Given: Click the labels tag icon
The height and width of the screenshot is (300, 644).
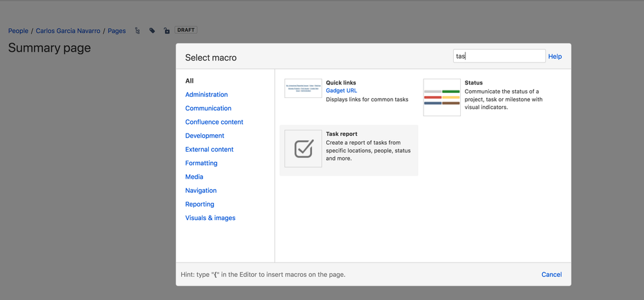Looking at the screenshot, I should [x=152, y=30].
